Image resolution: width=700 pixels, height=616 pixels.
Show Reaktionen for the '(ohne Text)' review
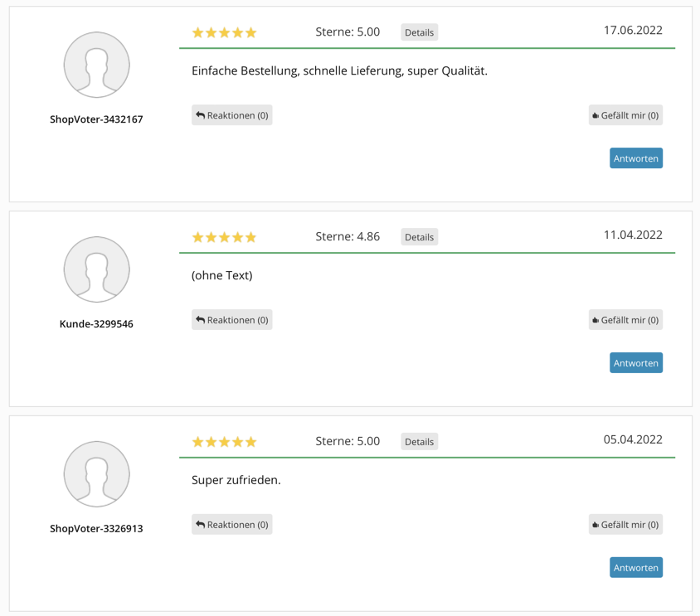232,320
